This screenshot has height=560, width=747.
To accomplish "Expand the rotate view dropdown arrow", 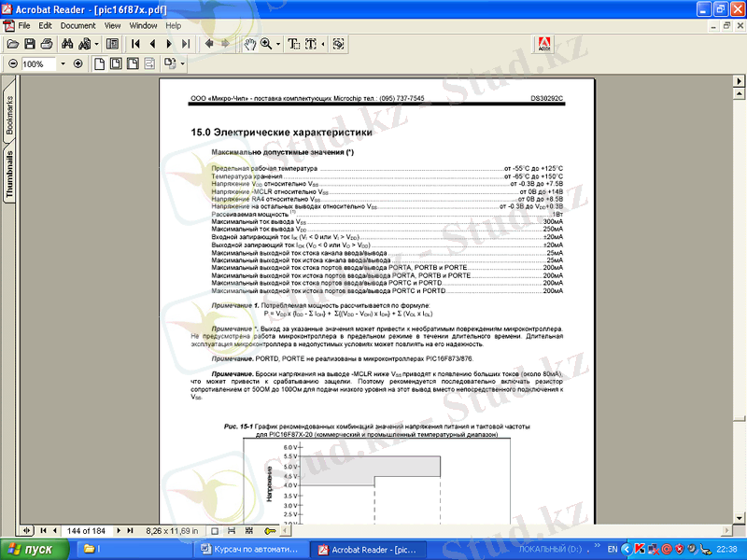I will [x=183, y=64].
